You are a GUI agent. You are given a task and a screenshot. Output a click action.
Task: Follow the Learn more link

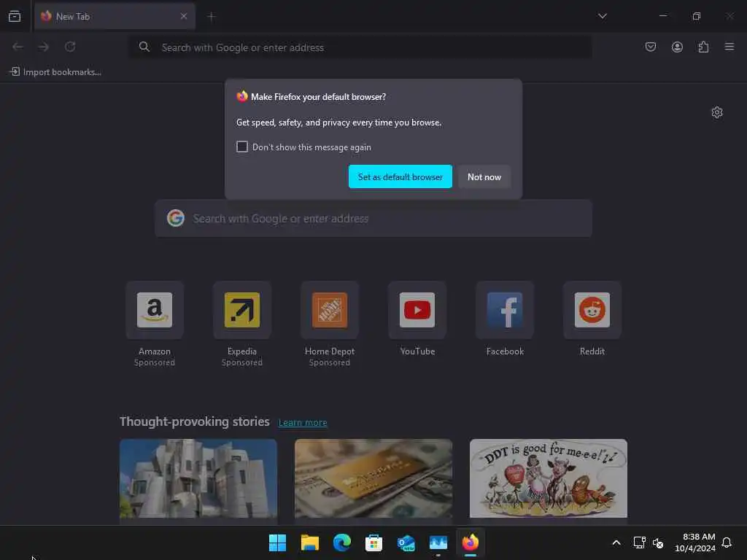tap(303, 422)
